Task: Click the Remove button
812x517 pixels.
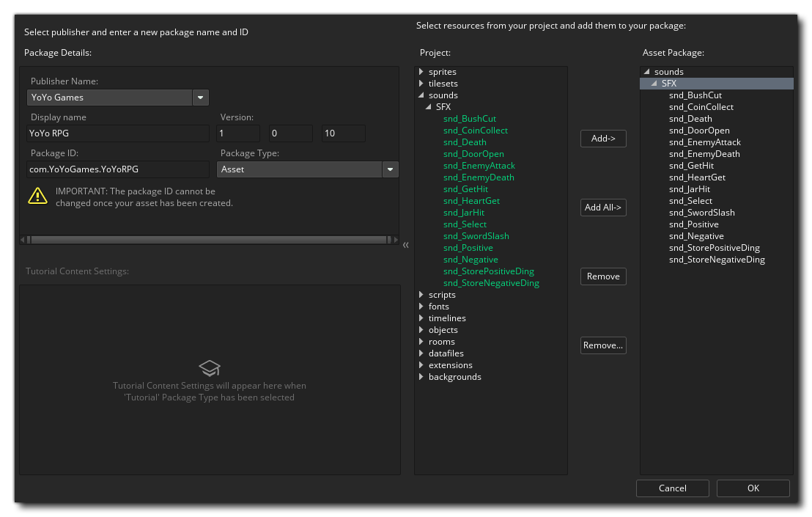Action: pos(603,276)
